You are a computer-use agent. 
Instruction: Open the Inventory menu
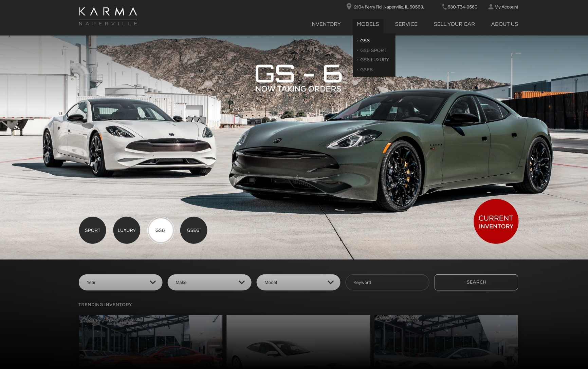coord(325,24)
